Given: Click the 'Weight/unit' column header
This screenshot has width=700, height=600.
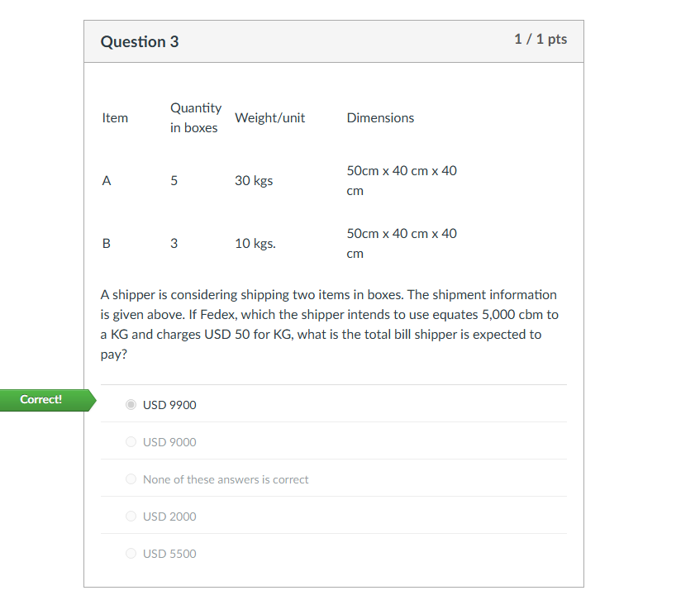Looking at the screenshot, I should click(269, 117).
